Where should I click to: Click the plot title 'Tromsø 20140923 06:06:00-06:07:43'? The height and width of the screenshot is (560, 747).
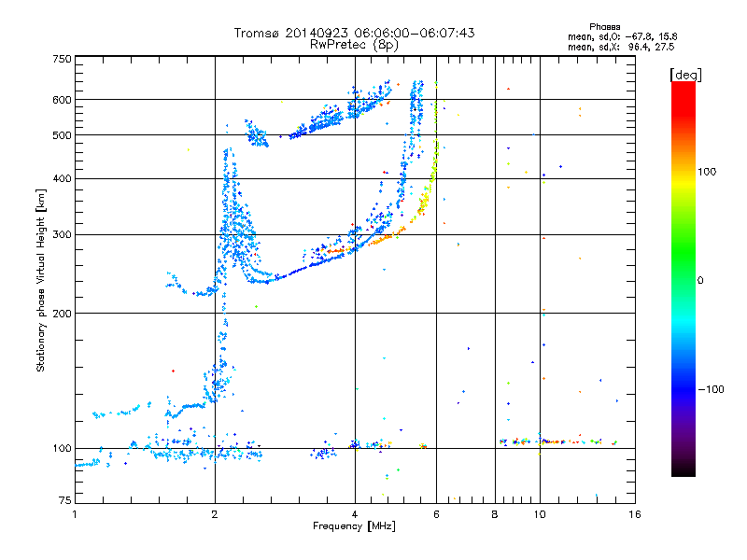[x=354, y=33]
